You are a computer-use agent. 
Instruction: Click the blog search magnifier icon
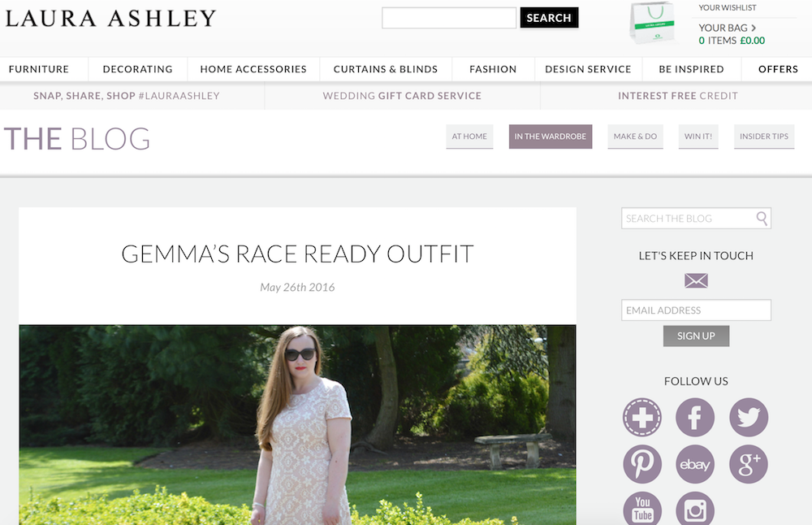pyautogui.click(x=762, y=218)
